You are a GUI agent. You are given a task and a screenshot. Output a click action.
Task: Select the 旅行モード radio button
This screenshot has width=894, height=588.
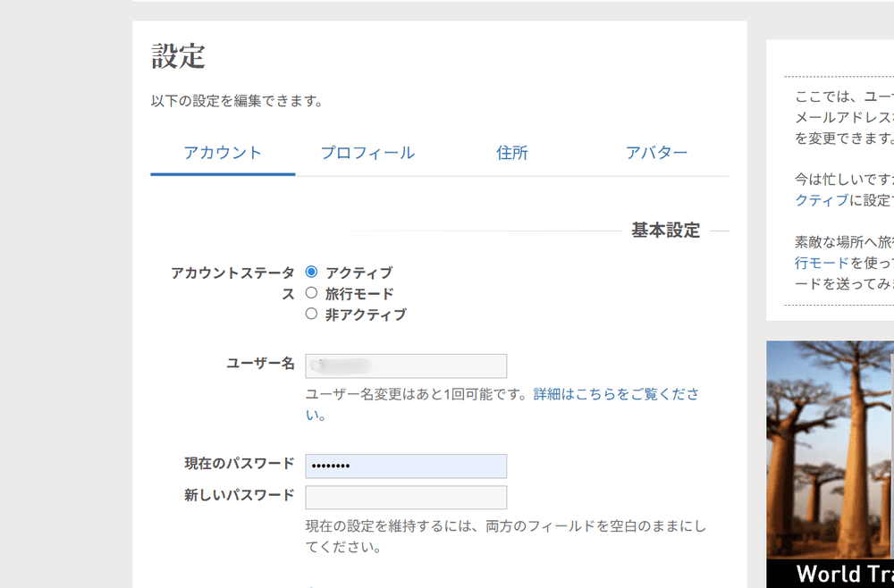pos(311,293)
